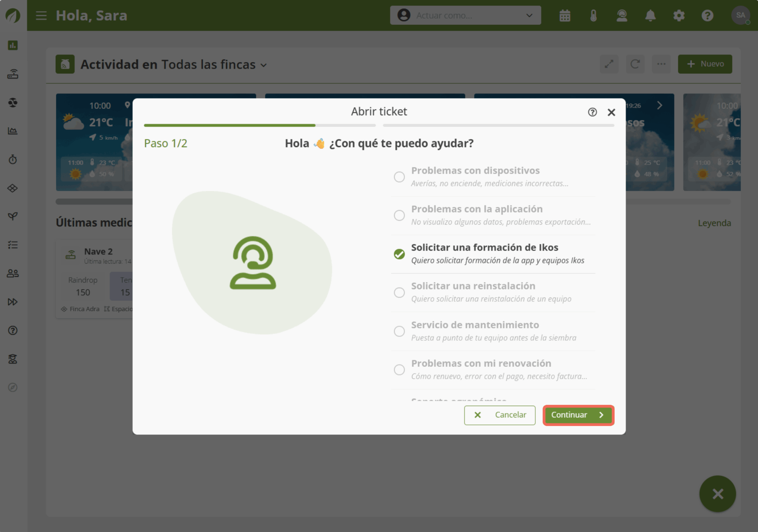The width and height of the screenshot is (758, 532).
Task: Expand Todas las fincas dropdown chevron
Action: [264, 65]
